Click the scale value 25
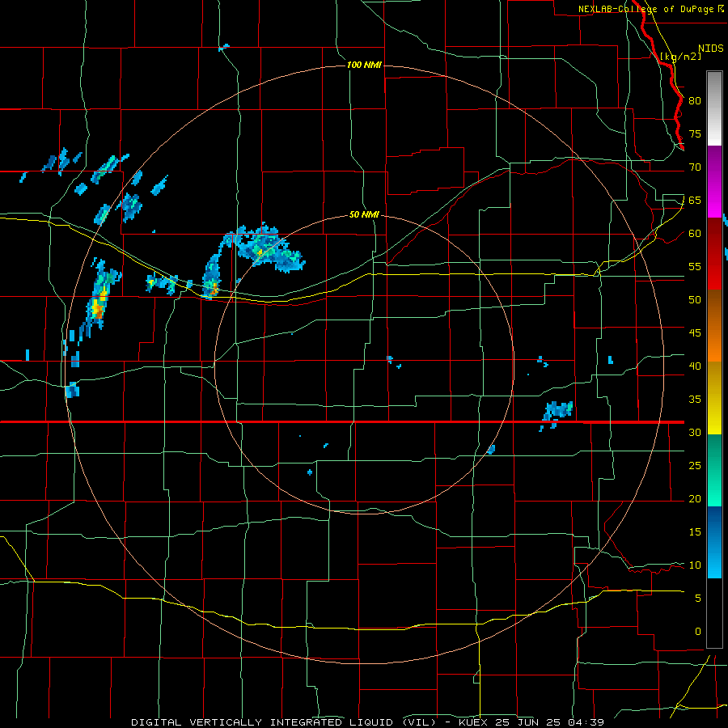This screenshot has width=728, height=728. (x=695, y=466)
